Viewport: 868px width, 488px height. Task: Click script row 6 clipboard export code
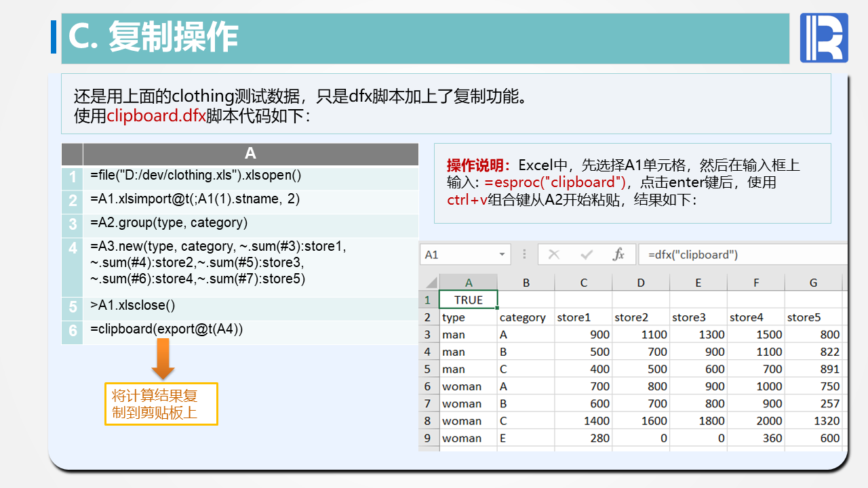coord(166,329)
